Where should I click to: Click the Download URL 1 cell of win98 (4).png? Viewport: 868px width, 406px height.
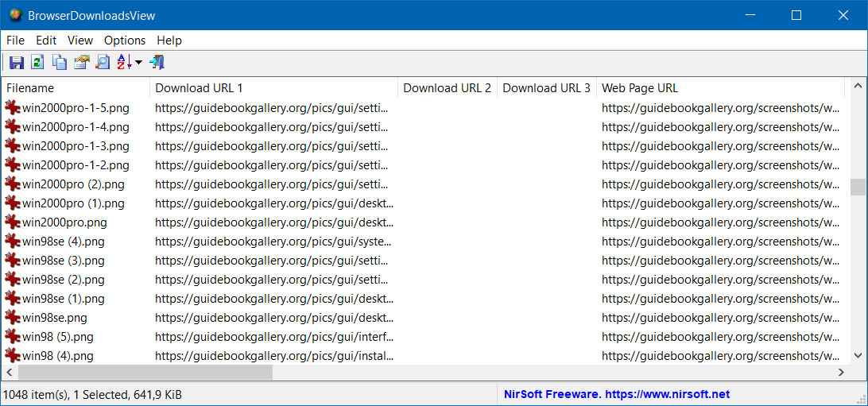click(x=274, y=356)
